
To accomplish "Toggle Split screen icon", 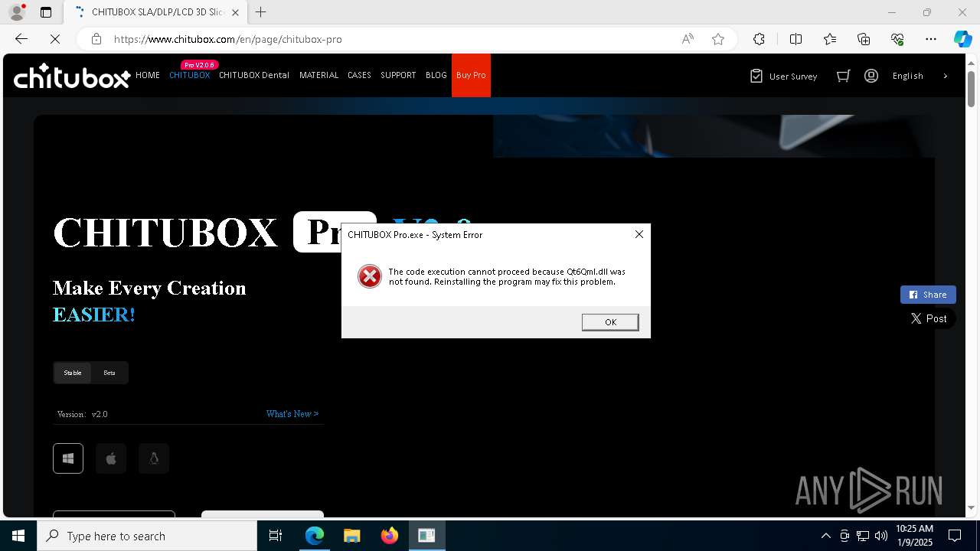I will 795,39.
